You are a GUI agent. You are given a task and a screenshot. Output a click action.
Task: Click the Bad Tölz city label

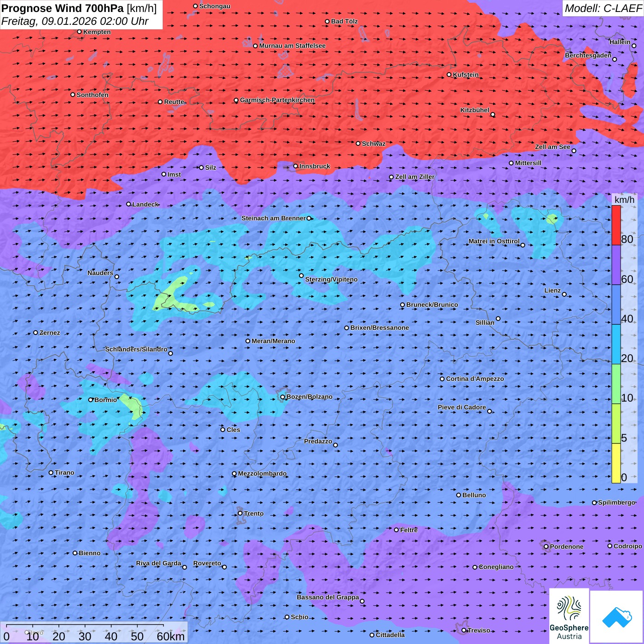[344, 21]
